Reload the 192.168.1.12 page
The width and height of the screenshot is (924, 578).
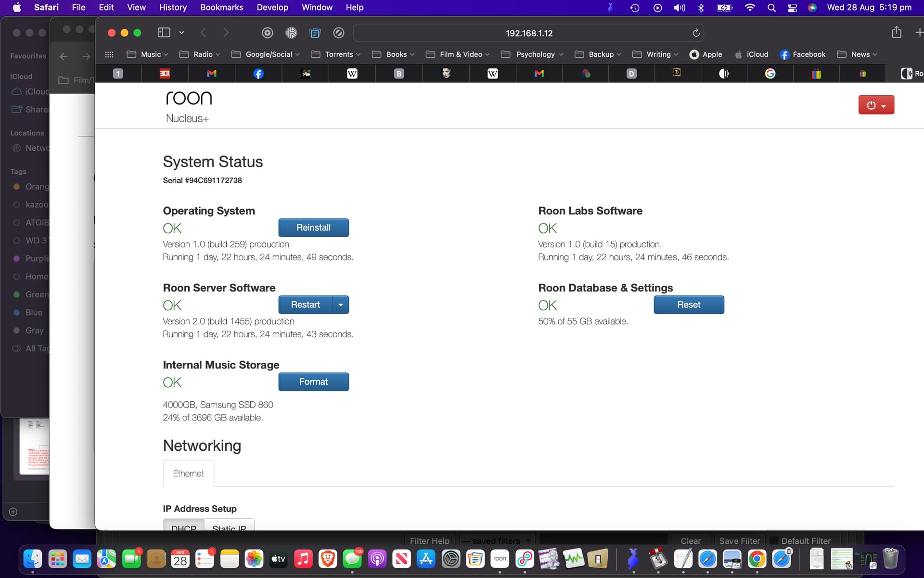[x=695, y=33]
